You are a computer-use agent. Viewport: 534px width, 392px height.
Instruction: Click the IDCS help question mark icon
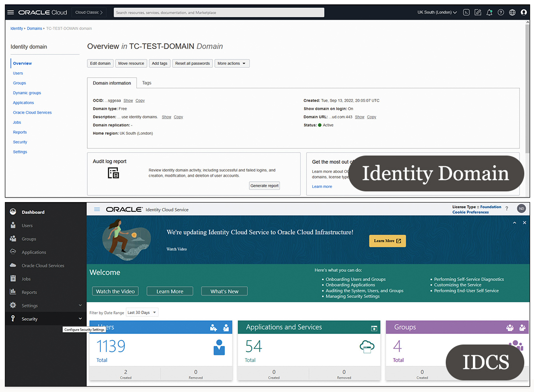(x=507, y=208)
